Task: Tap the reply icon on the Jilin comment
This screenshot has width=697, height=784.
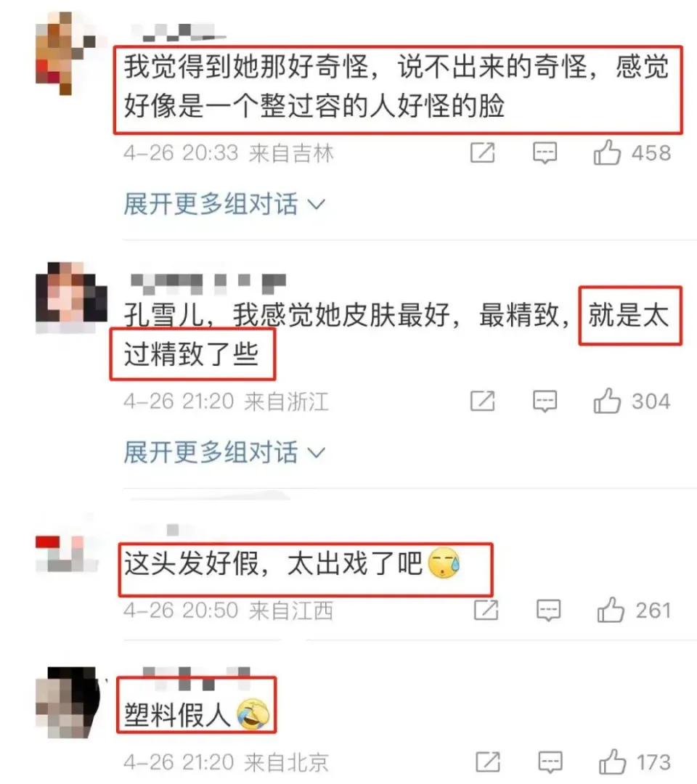Action: (x=545, y=152)
